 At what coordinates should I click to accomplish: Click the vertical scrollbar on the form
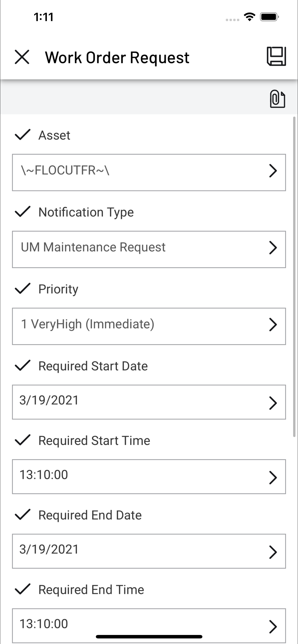click(x=294, y=277)
